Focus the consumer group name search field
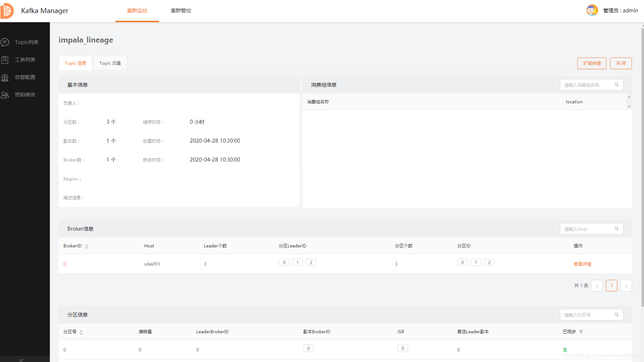The image size is (644, 362). (592, 85)
